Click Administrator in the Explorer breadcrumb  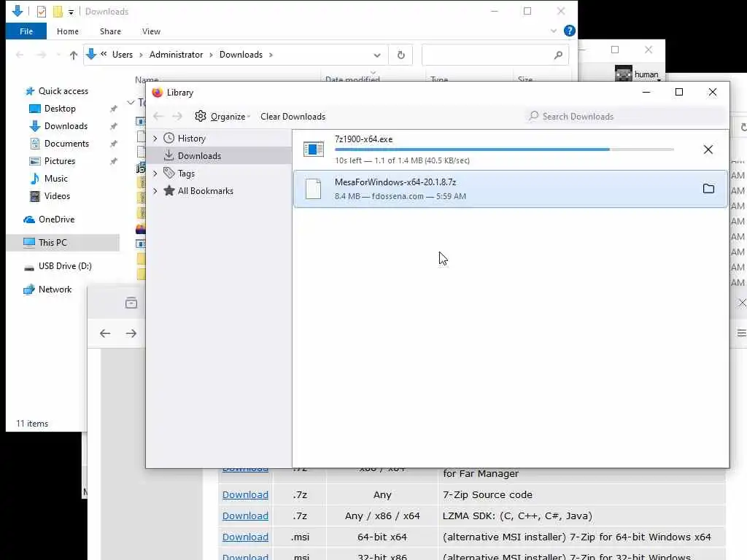click(x=176, y=54)
